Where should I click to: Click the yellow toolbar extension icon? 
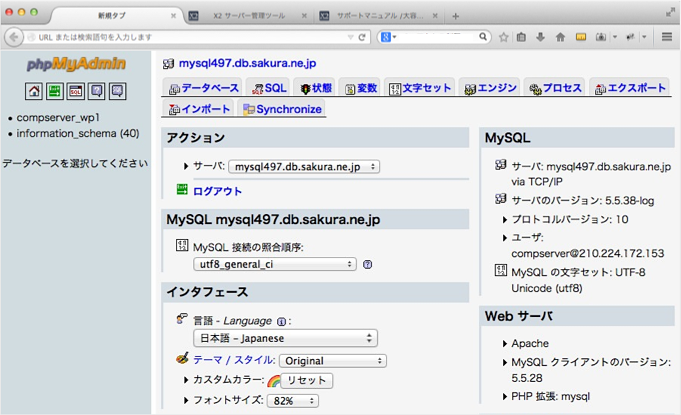click(x=581, y=37)
